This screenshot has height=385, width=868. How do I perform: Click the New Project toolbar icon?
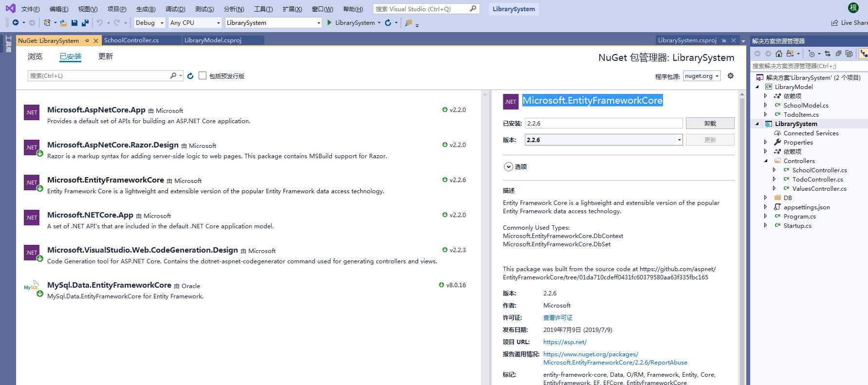(47, 22)
